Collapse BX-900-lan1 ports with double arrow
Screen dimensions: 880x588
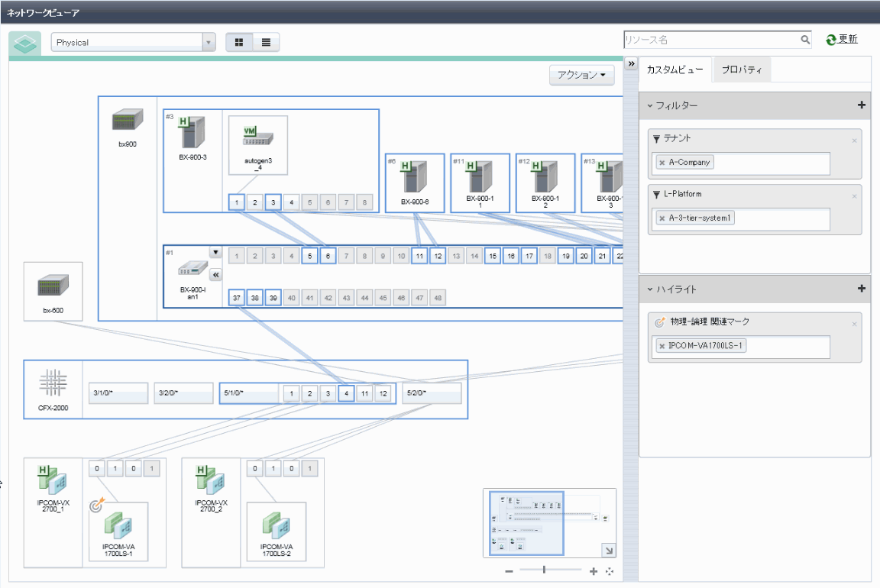click(x=215, y=274)
